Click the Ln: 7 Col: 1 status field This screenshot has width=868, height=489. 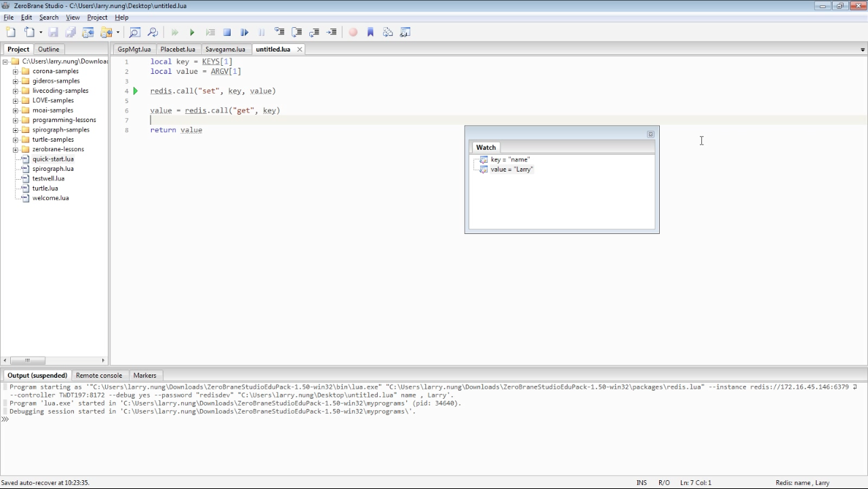click(695, 483)
